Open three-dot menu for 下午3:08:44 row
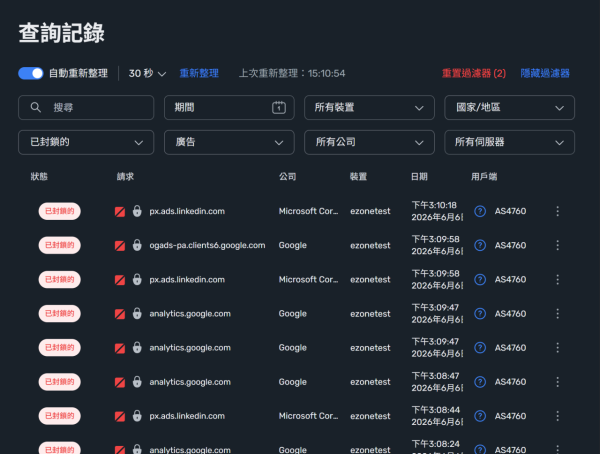600x454 pixels. [x=558, y=416]
